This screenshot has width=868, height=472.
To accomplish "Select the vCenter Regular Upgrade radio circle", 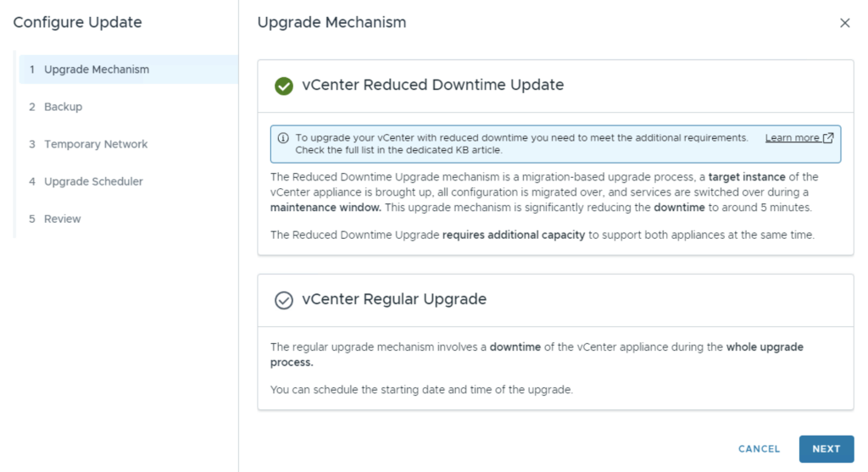I will click(x=284, y=300).
